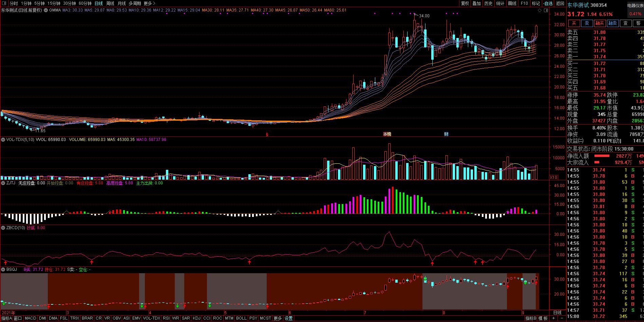This screenshot has width=644, height=322.
Task: Click the 财 financial report marker on chart
Action: click(446, 134)
